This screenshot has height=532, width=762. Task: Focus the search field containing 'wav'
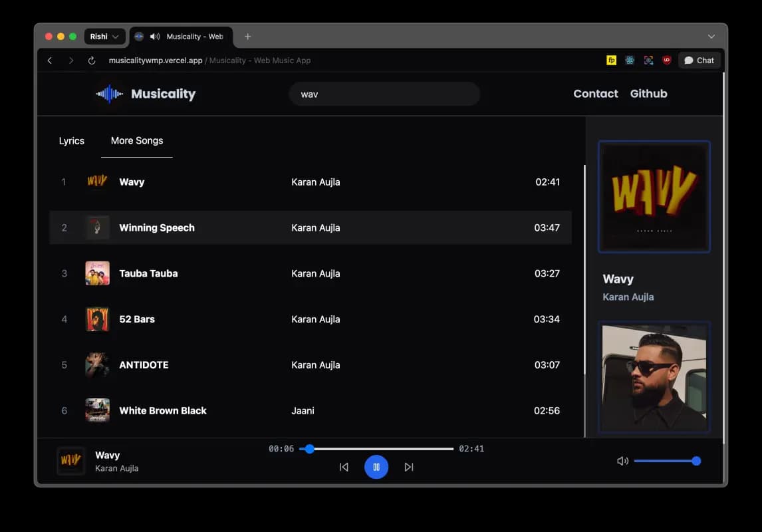[384, 94]
